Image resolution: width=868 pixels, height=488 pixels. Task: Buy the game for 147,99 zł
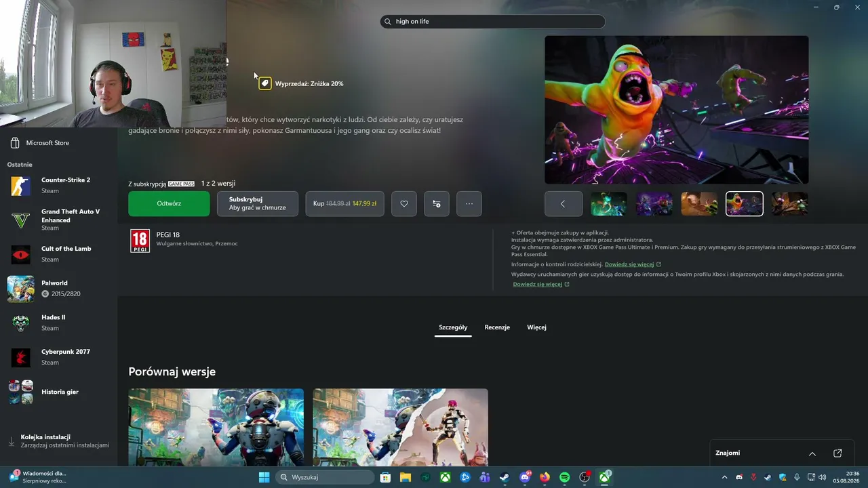(345, 203)
